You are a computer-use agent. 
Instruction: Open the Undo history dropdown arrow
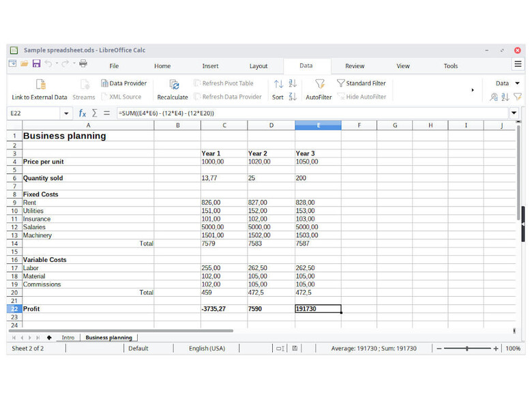pos(57,63)
